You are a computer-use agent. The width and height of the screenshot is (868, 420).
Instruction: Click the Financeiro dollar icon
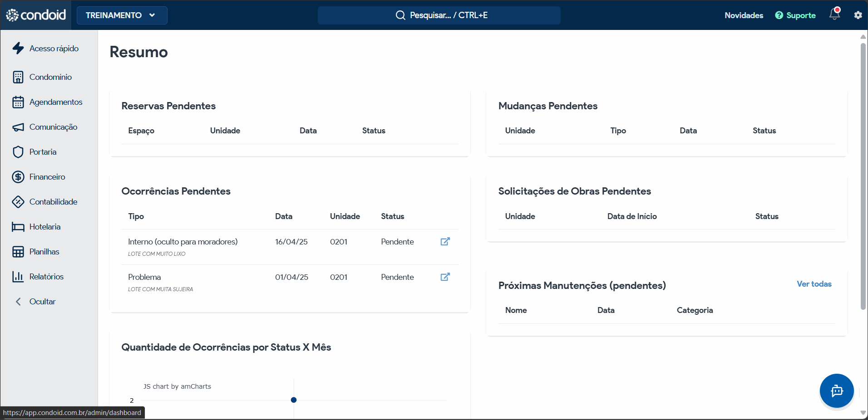(x=18, y=177)
